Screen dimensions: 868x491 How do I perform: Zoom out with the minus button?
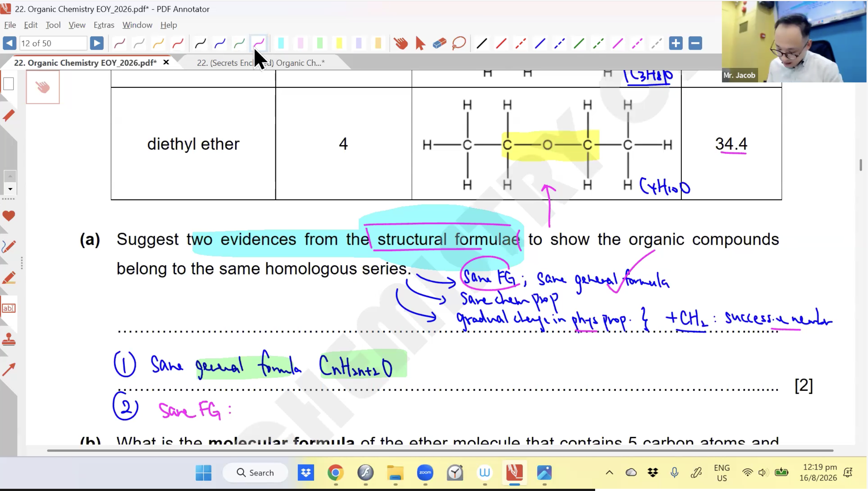(x=695, y=43)
